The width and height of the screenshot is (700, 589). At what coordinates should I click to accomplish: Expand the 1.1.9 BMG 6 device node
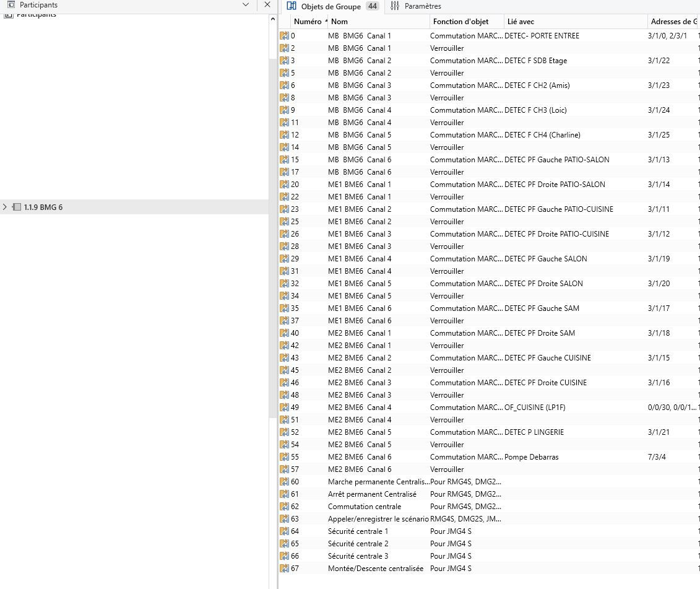(5, 207)
